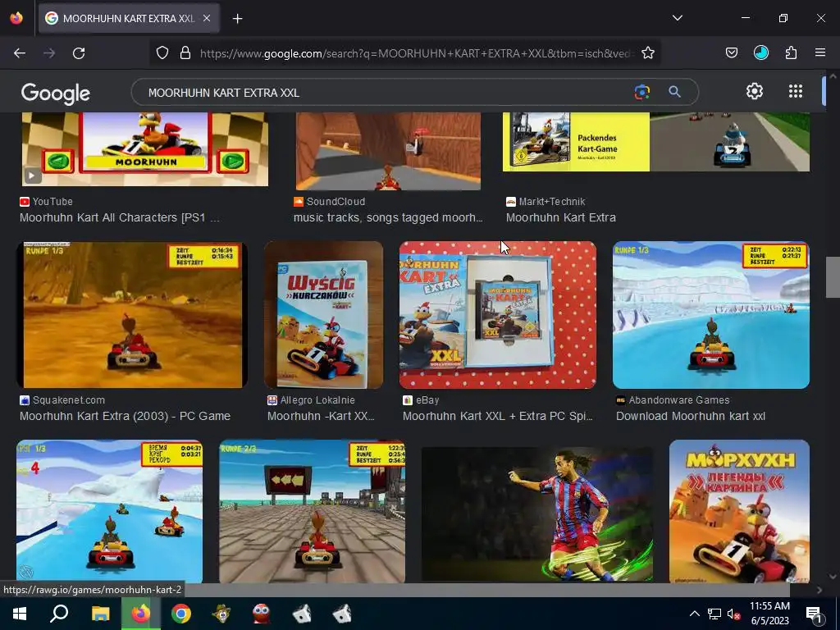Viewport: 840px width, 630px height.
Task: Bookmark this page with the star
Action: click(648, 53)
